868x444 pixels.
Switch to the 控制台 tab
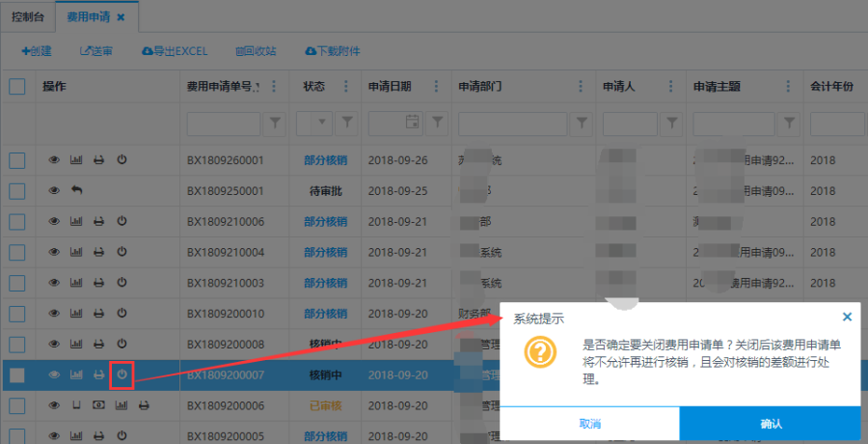[x=27, y=17]
